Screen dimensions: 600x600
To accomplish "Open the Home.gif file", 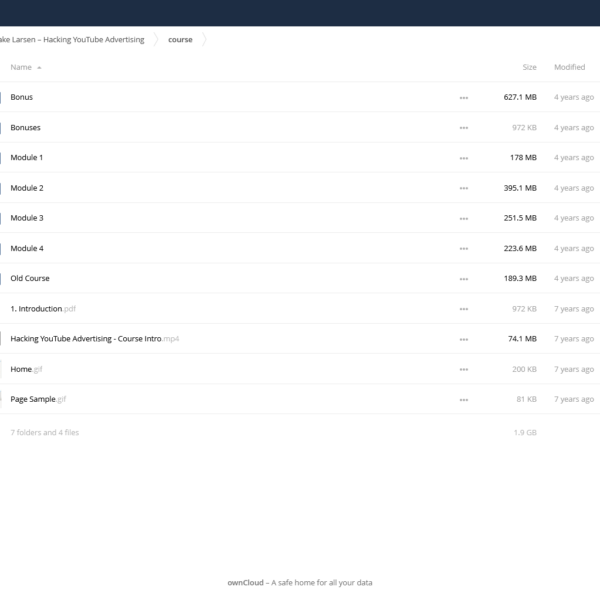I will 26,369.
